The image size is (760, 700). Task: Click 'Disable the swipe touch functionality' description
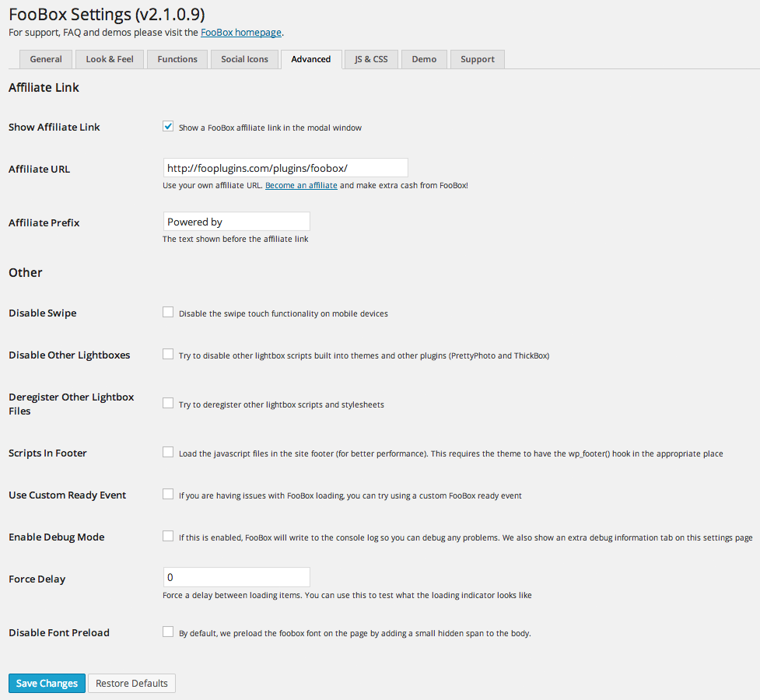click(283, 313)
